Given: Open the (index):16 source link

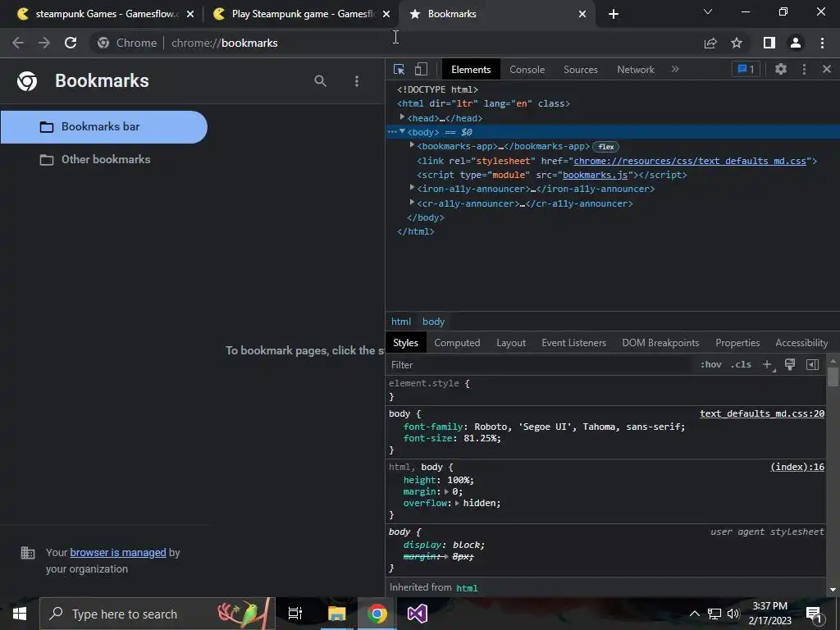Looking at the screenshot, I should pos(797,467).
